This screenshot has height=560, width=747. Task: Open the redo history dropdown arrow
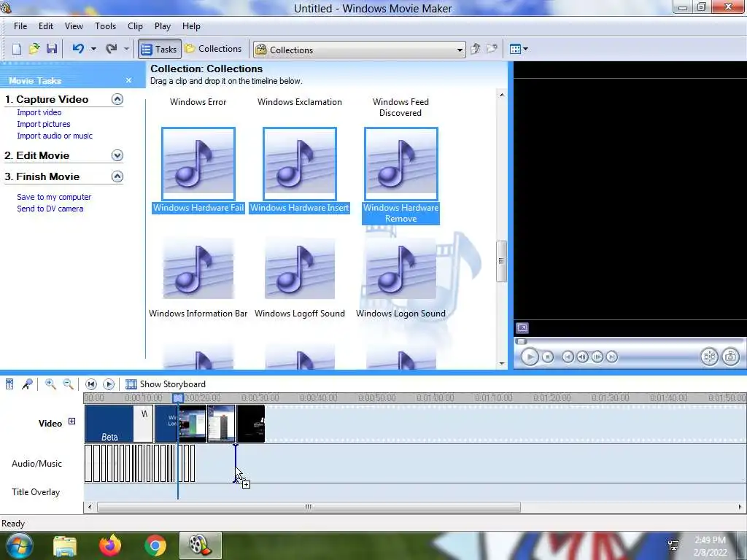coord(126,49)
